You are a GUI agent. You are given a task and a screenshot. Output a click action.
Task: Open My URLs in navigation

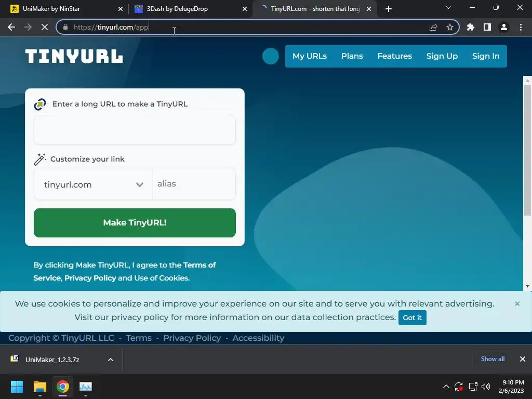click(x=310, y=56)
